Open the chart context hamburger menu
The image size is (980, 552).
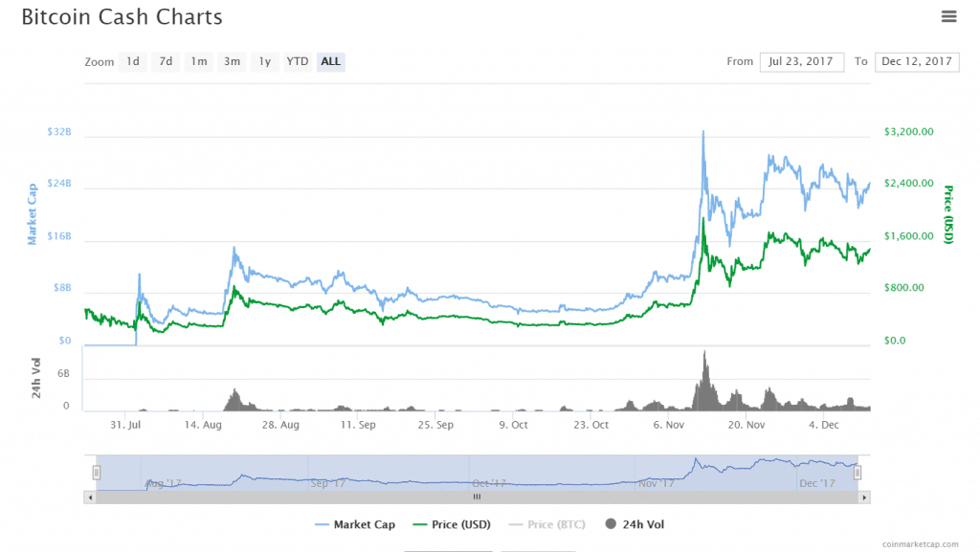[948, 16]
